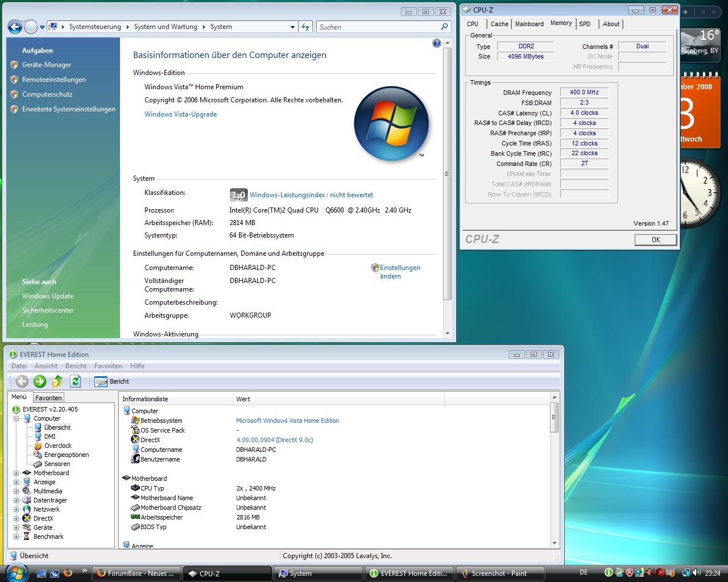The width and height of the screenshot is (728, 582).
Task: Switch to the Favoriten tab in EVEREST sidebar
Action: tap(48, 398)
